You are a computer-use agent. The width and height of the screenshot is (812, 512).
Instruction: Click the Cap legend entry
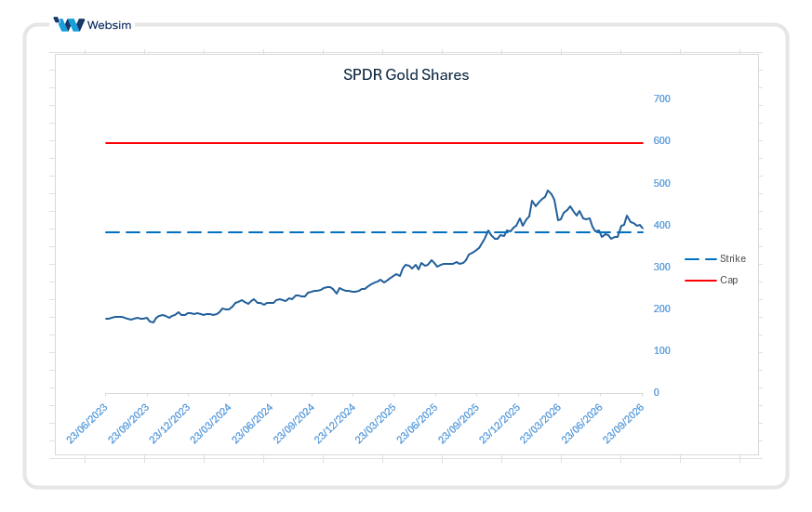coord(711,280)
